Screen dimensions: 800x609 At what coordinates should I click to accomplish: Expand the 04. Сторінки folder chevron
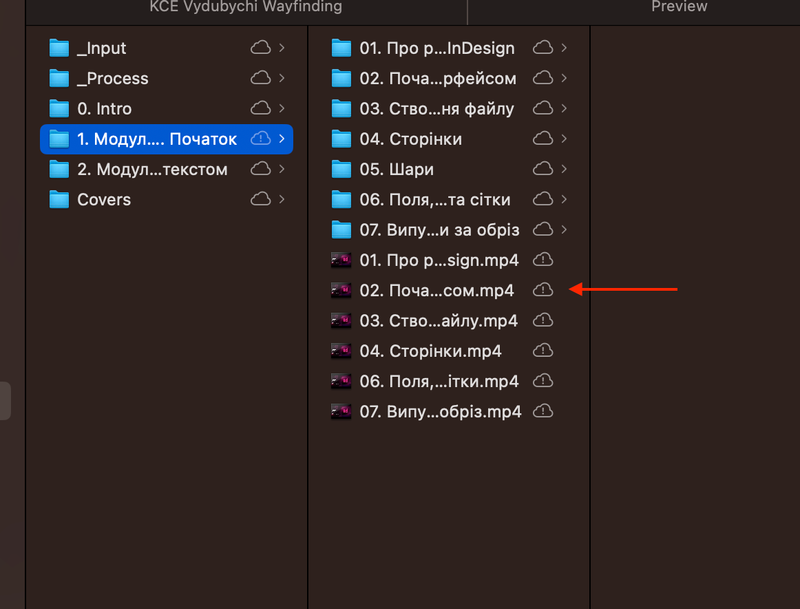coord(565,139)
